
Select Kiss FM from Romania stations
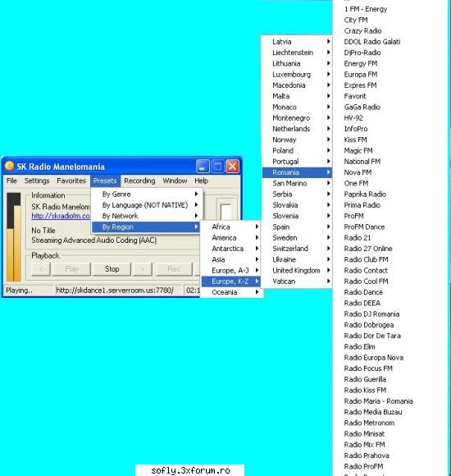355,140
